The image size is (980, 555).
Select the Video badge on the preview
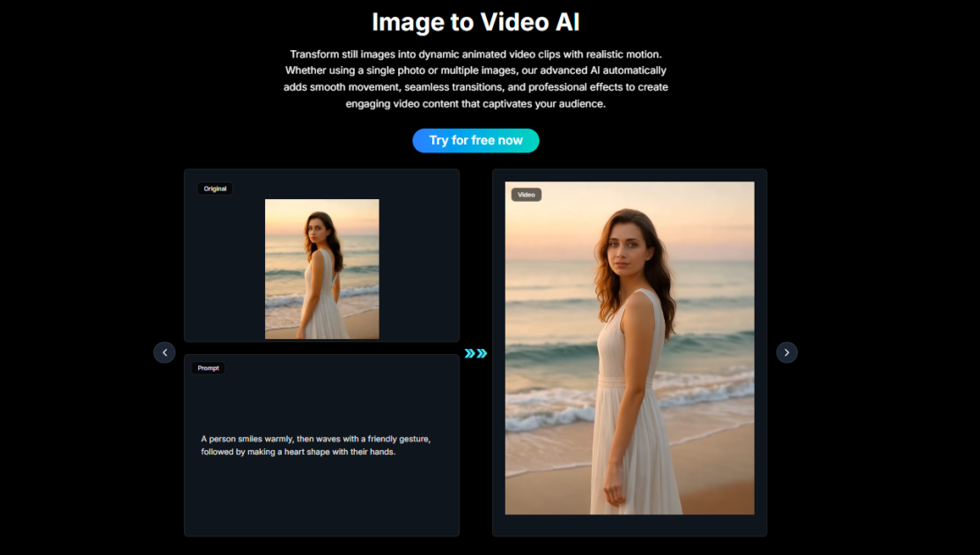(526, 194)
